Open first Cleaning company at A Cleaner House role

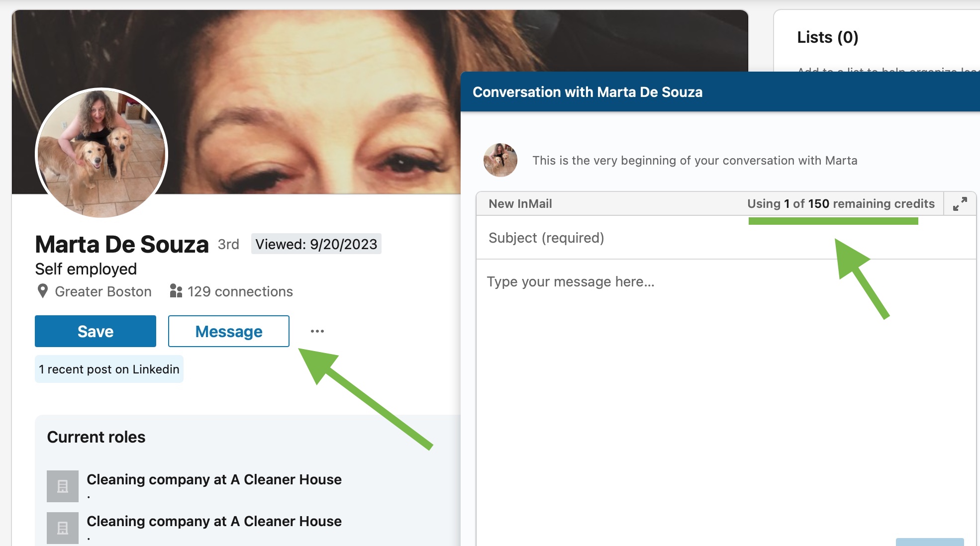coord(214,479)
